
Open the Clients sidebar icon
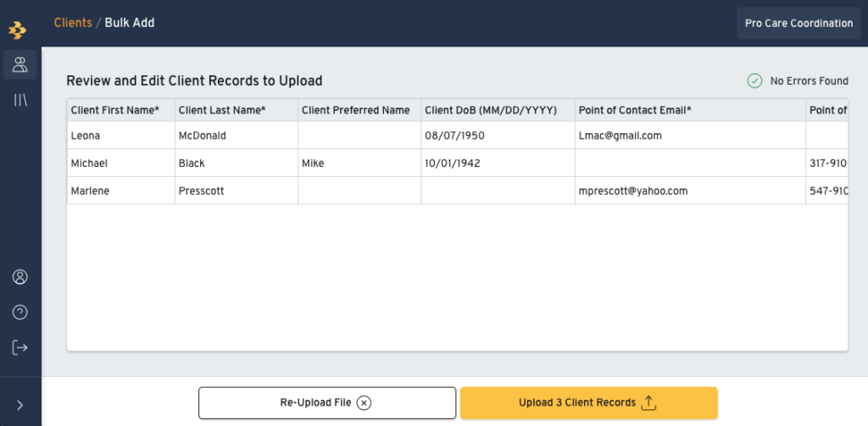20,64
